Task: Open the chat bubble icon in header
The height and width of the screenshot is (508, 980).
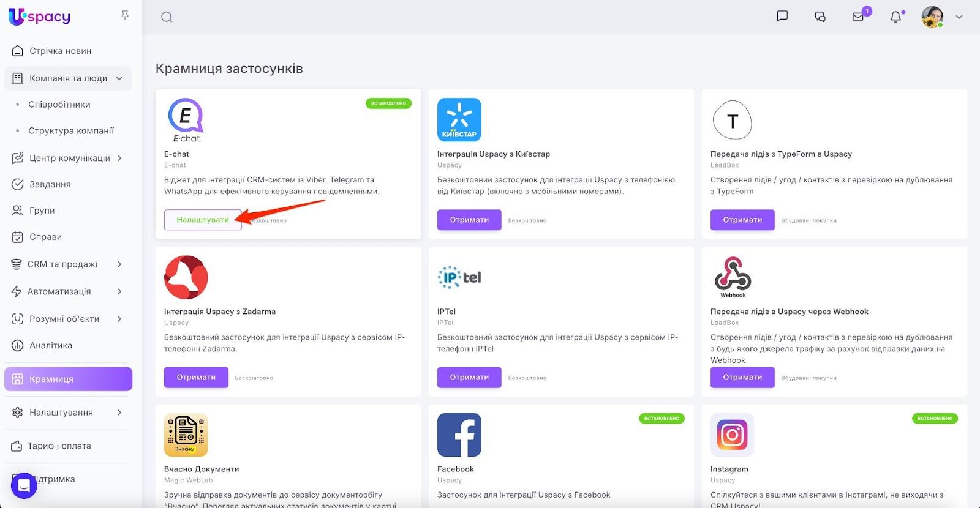Action: pyautogui.click(x=782, y=17)
